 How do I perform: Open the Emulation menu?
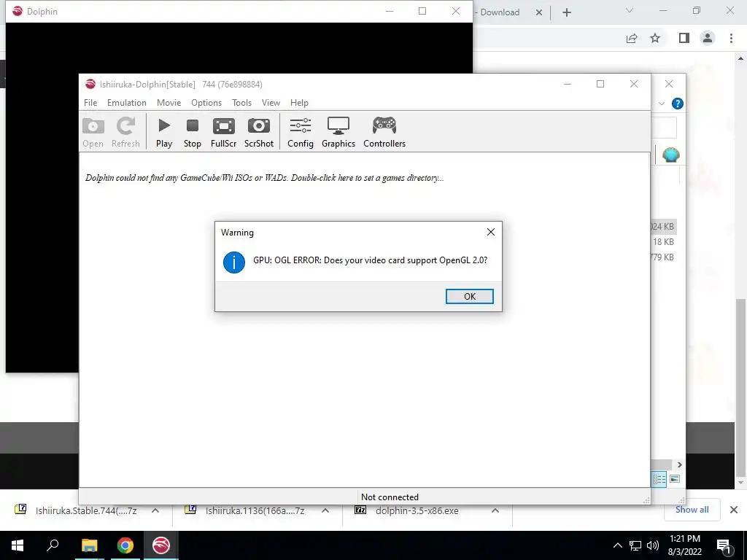(x=127, y=102)
